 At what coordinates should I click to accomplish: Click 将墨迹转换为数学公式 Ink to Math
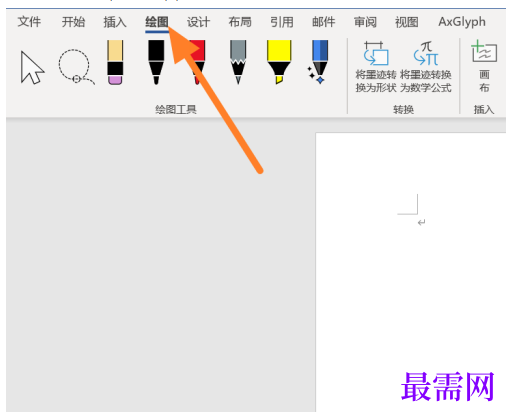point(426,67)
